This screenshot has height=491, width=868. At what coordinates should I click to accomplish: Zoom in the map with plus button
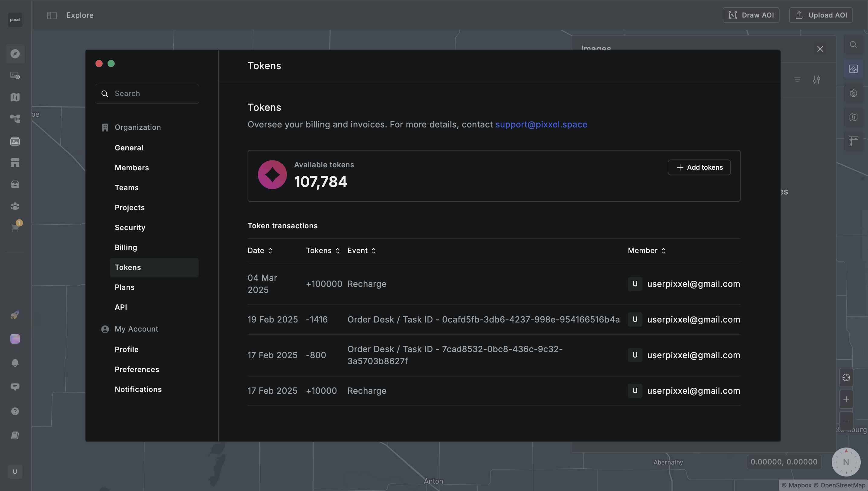[x=846, y=399]
